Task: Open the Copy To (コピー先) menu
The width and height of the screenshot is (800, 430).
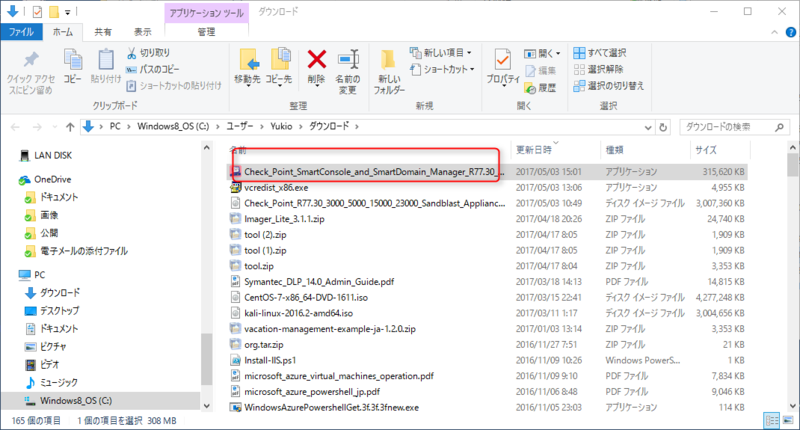Action: pos(279,69)
